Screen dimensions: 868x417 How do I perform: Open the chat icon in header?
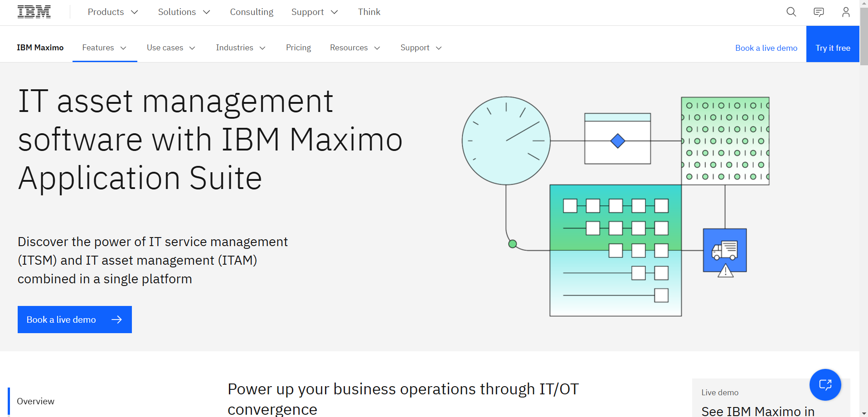point(819,12)
